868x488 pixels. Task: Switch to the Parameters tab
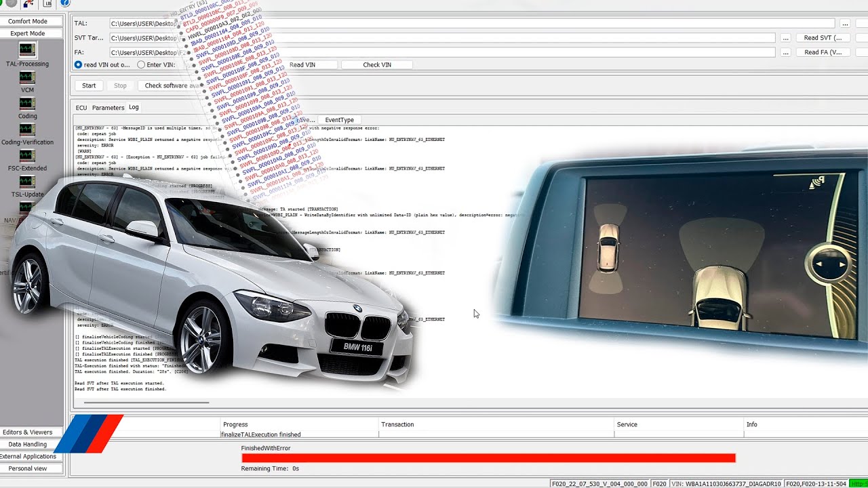click(108, 108)
